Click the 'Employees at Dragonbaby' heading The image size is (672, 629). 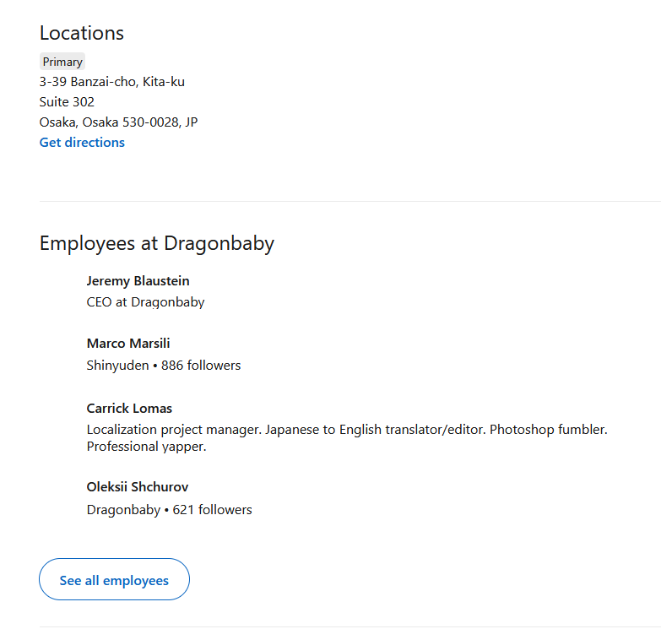pos(157,244)
